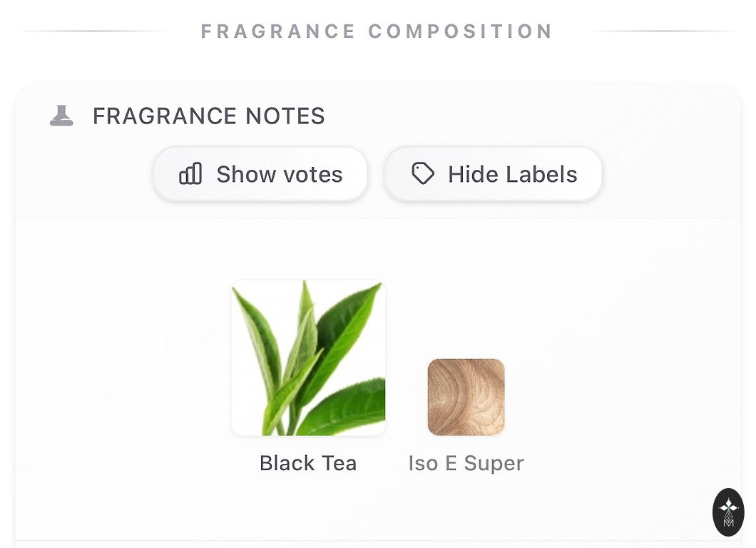
Task: Click the tag icon in Hide Labels
Action: pyautogui.click(x=423, y=173)
